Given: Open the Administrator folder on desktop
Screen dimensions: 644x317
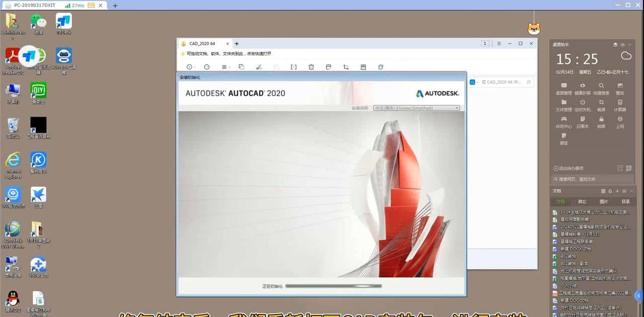Looking at the screenshot, I should [x=12, y=25].
